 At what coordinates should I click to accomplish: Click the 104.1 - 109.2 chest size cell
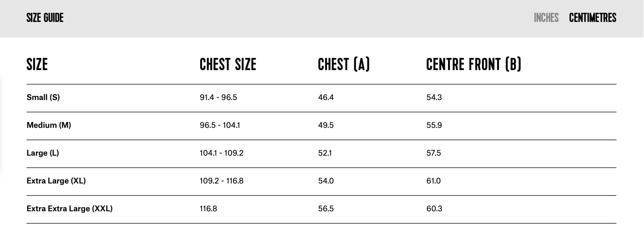coord(221,153)
